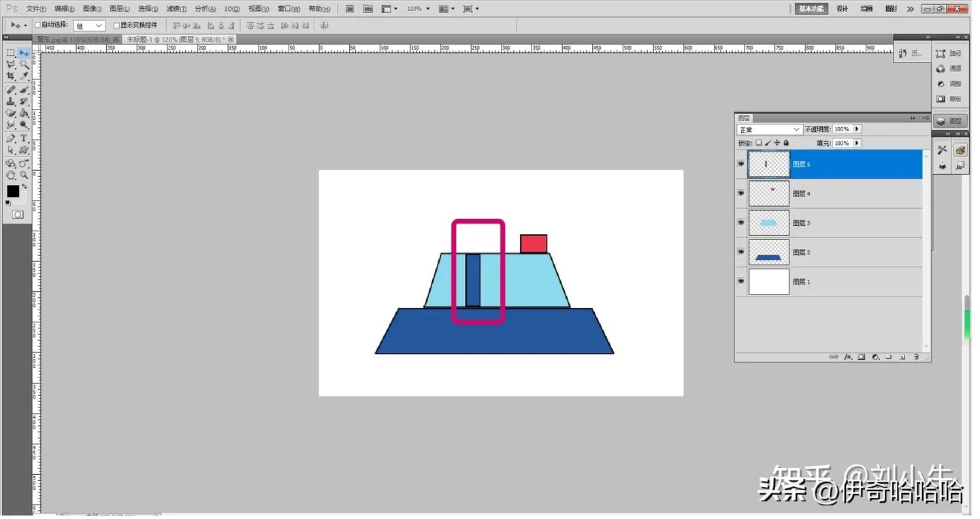Select the Zoom tool in toolbox
The width and height of the screenshot is (980, 519).
pos(24,175)
